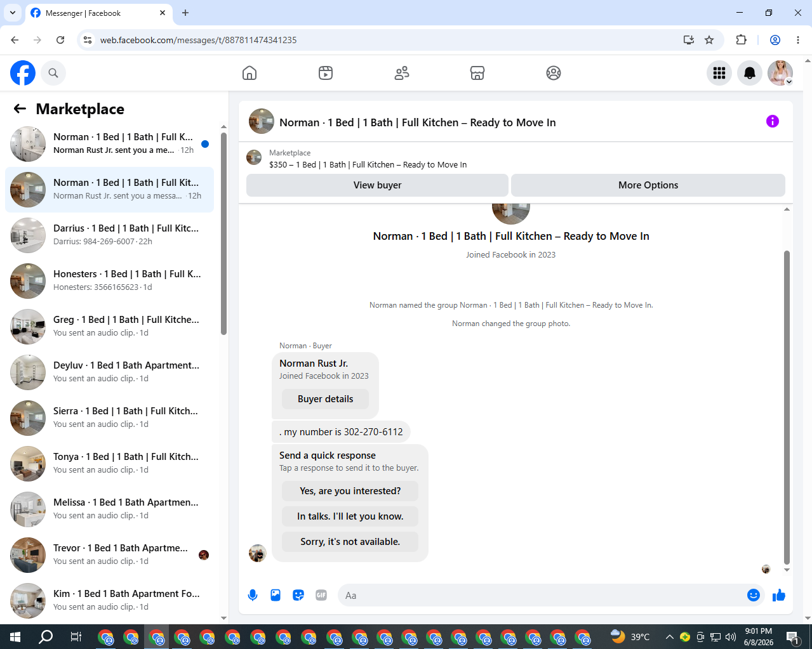Screen dimensions: 812x649
Task: Select the Messenger | Facebook tab
Action: pos(98,13)
